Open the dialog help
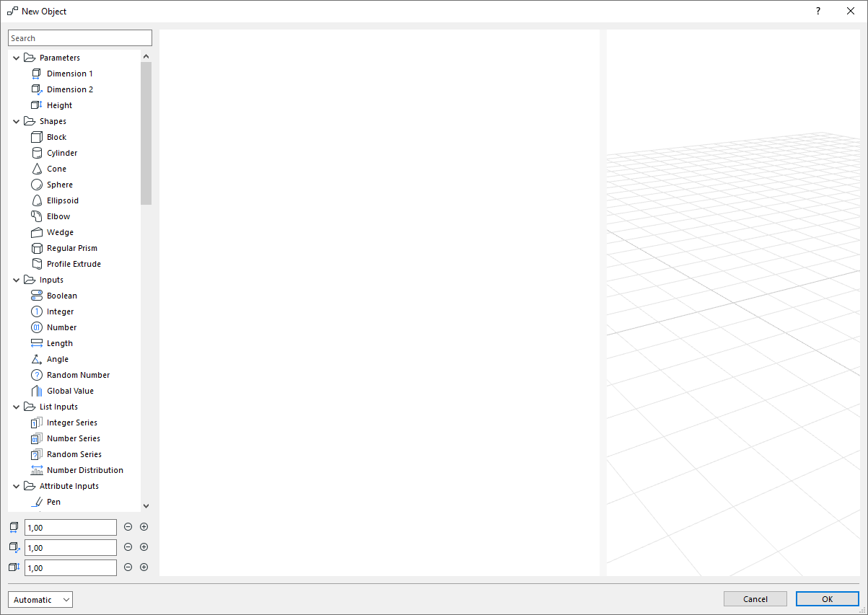Image resolution: width=868 pixels, height=615 pixels. coord(817,11)
